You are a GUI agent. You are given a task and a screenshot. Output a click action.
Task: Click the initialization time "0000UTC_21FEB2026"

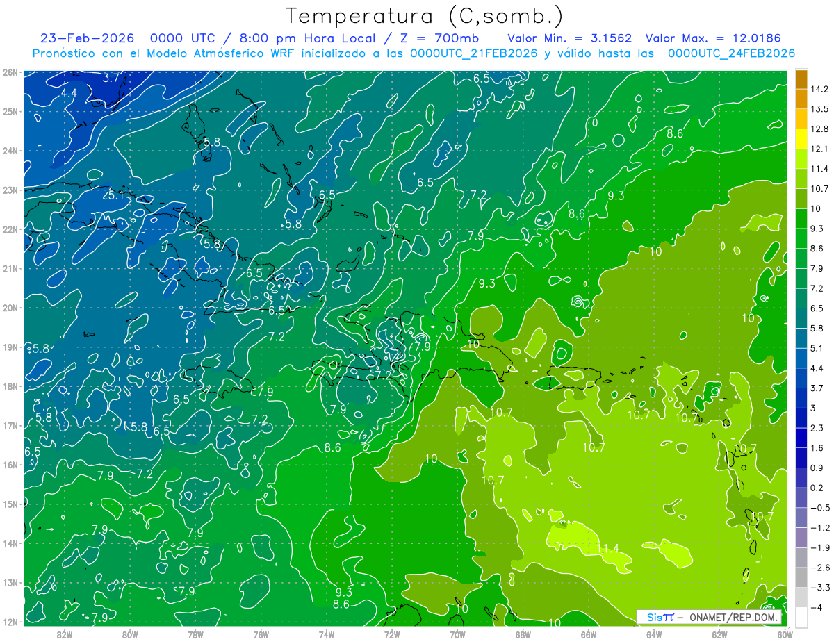473,53
